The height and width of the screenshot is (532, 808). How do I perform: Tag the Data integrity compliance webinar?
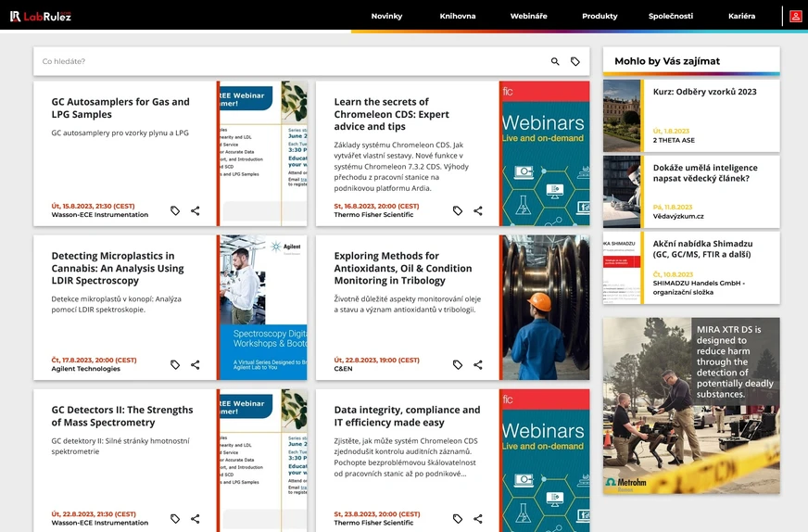[458, 519]
